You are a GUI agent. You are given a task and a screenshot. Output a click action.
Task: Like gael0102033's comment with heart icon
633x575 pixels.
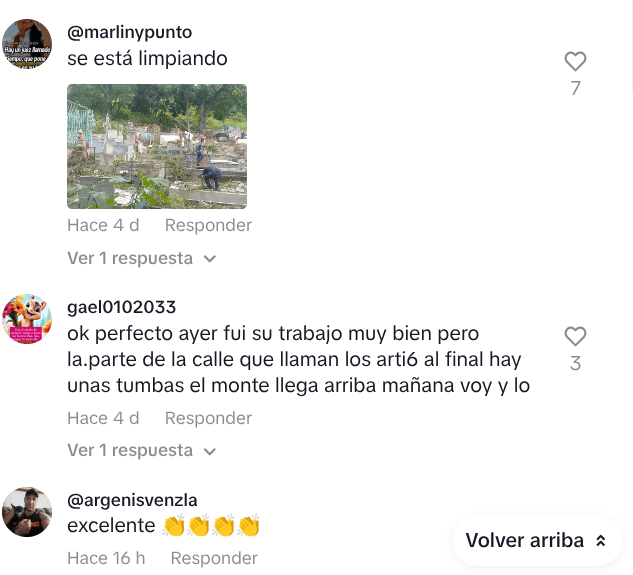[575, 336]
